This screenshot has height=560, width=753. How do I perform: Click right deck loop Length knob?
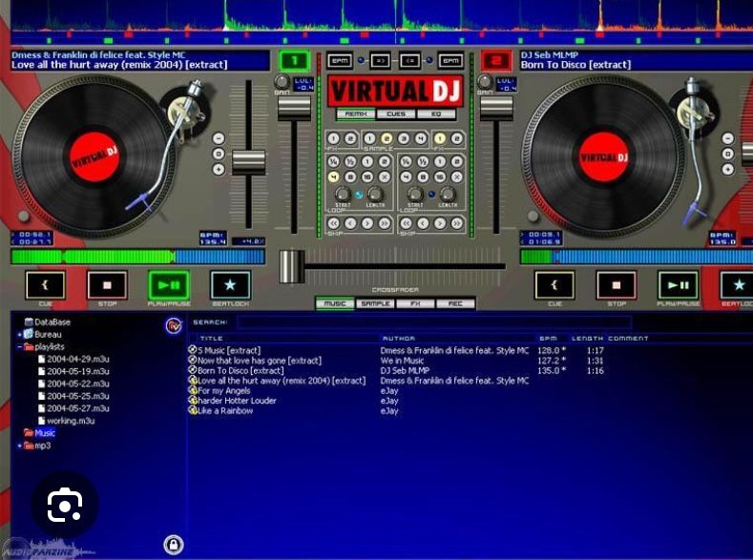pos(448,195)
